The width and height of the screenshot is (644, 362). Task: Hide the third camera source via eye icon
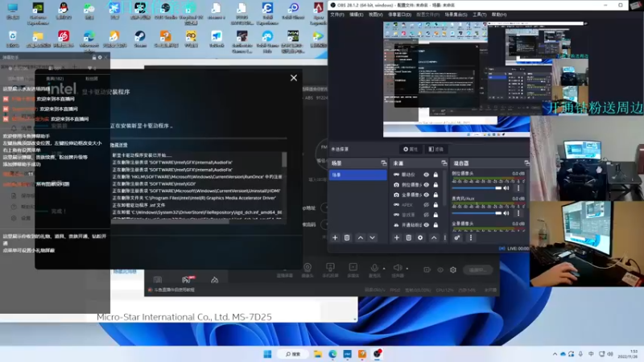pyautogui.click(x=427, y=195)
